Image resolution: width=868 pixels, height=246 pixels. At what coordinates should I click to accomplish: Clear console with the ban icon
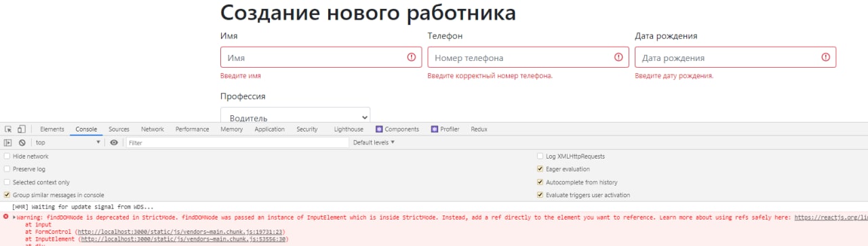22,143
